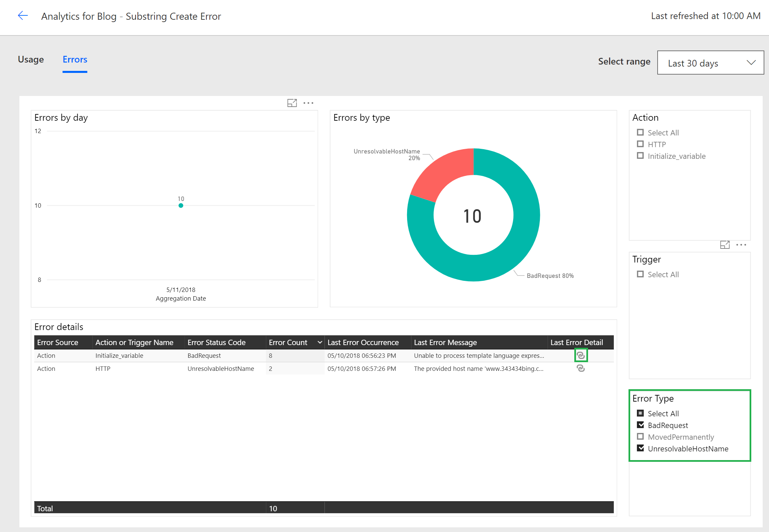Uncheck BadRequest under Error Type
This screenshot has height=532, width=769.
click(x=640, y=425)
